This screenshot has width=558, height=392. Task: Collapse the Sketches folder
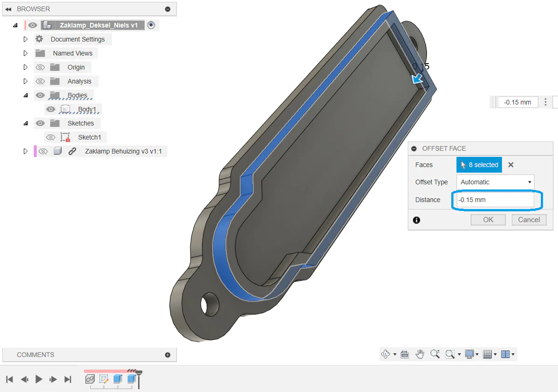click(x=26, y=123)
